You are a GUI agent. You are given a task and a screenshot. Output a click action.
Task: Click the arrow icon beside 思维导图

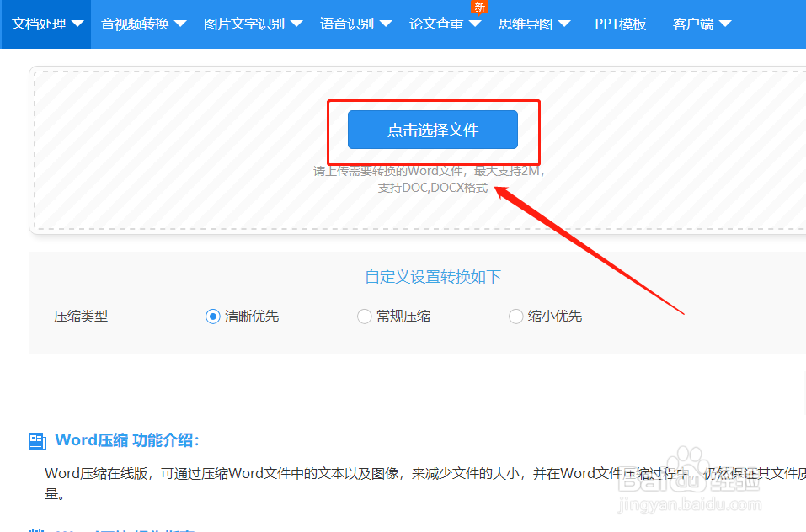[564, 24]
